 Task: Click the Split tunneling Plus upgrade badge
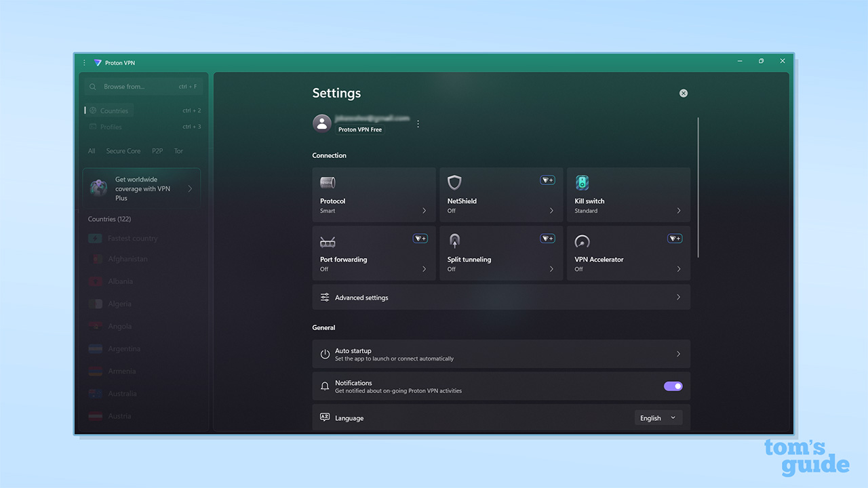click(x=547, y=239)
